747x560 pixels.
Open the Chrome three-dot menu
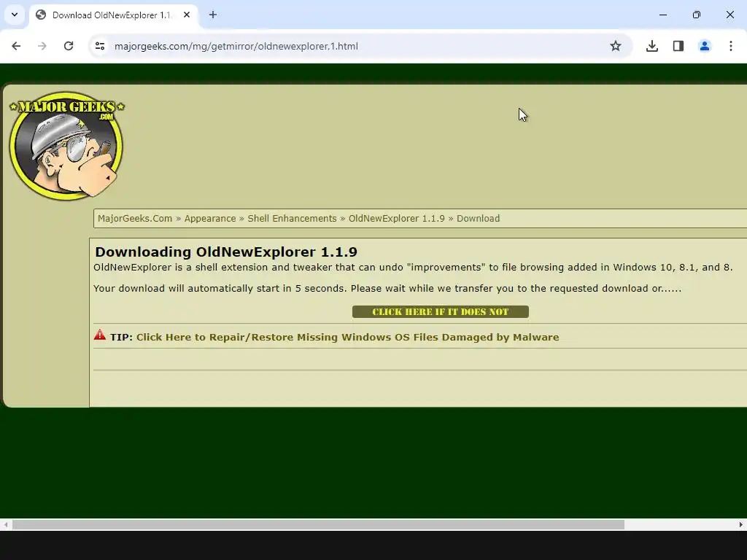click(731, 46)
